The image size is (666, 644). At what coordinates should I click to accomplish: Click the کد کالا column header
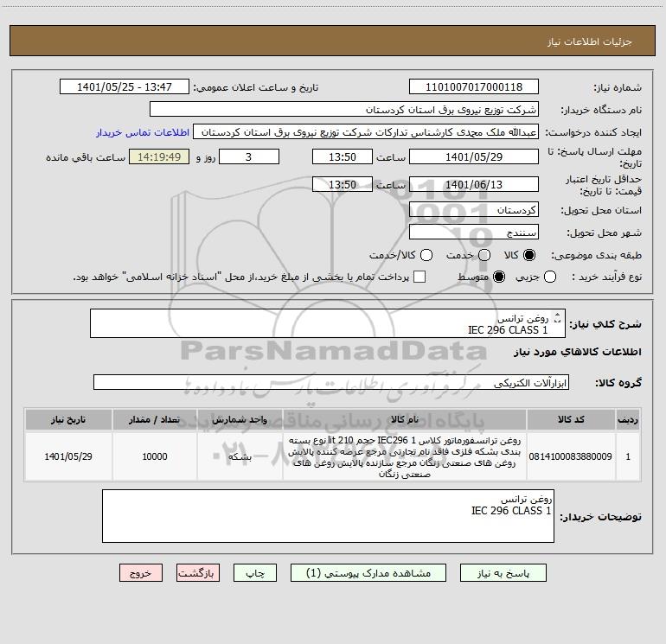click(x=571, y=419)
